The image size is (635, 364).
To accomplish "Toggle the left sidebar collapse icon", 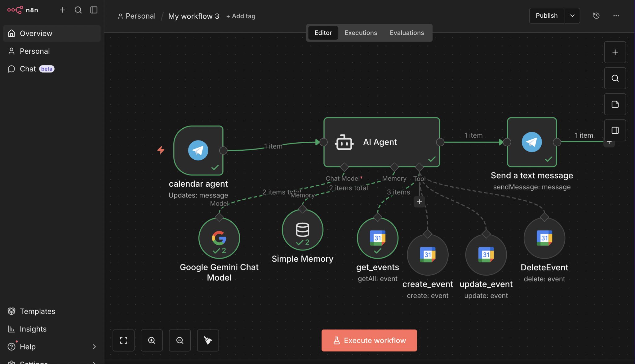I will tap(94, 10).
